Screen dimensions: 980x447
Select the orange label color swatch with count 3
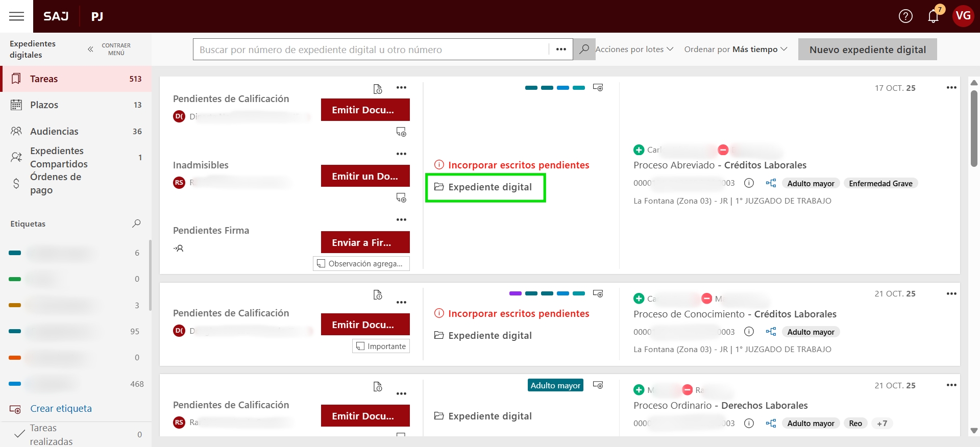coord(15,305)
